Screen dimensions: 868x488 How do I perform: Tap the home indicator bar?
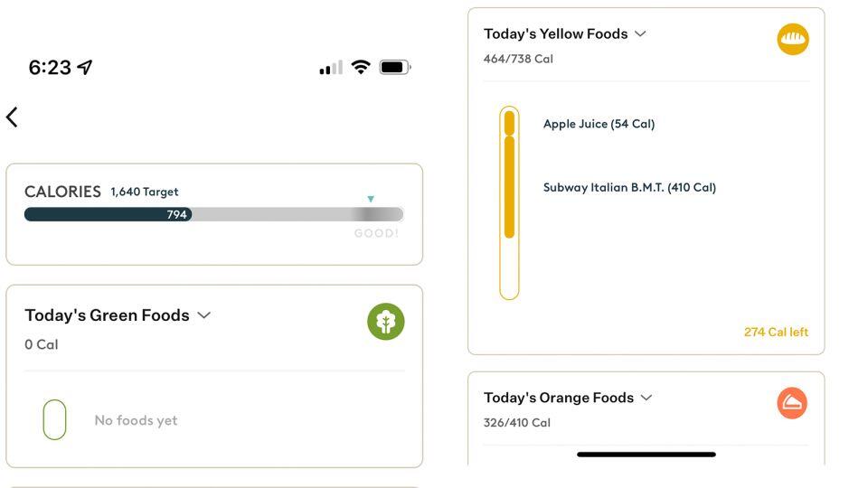[x=646, y=455]
